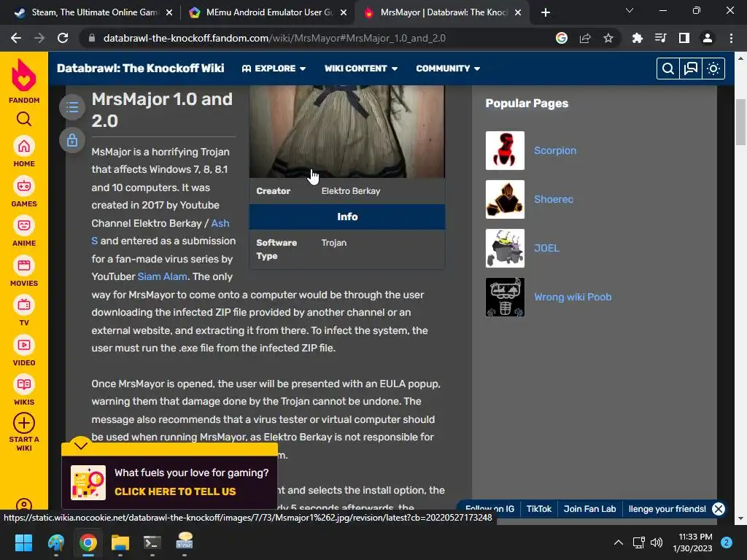The height and width of the screenshot is (560, 747).
Task: Expand the Community dropdown
Action: [x=448, y=69]
